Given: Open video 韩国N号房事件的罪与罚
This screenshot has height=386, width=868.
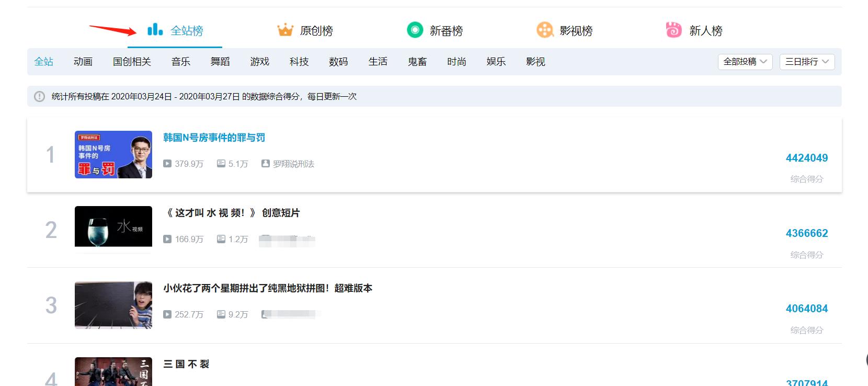Looking at the screenshot, I should pos(214,138).
